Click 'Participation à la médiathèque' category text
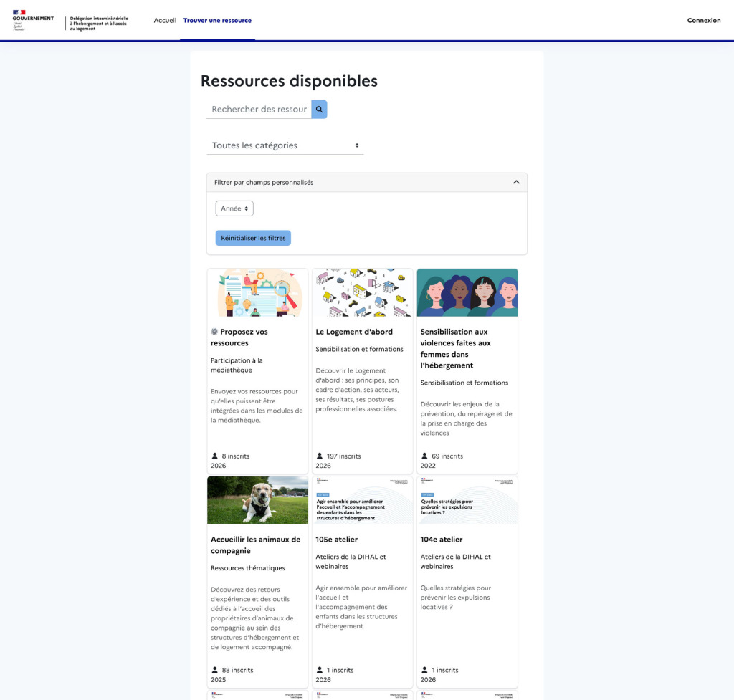Viewport: 734px width, 700px height. pos(237,365)
